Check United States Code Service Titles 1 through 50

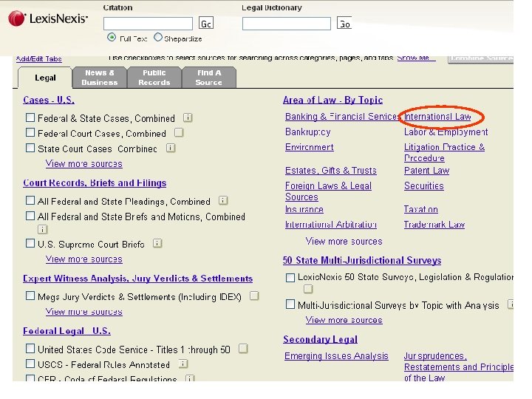pyautogui.click(x=30, y=349)
